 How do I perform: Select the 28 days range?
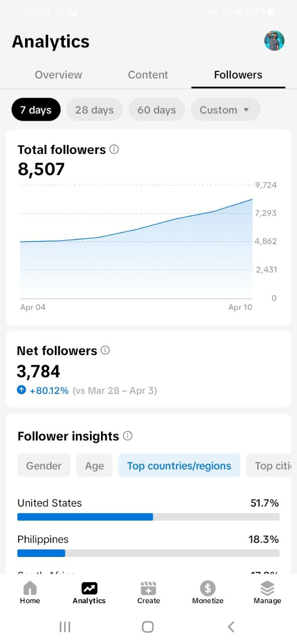(94, 110)
